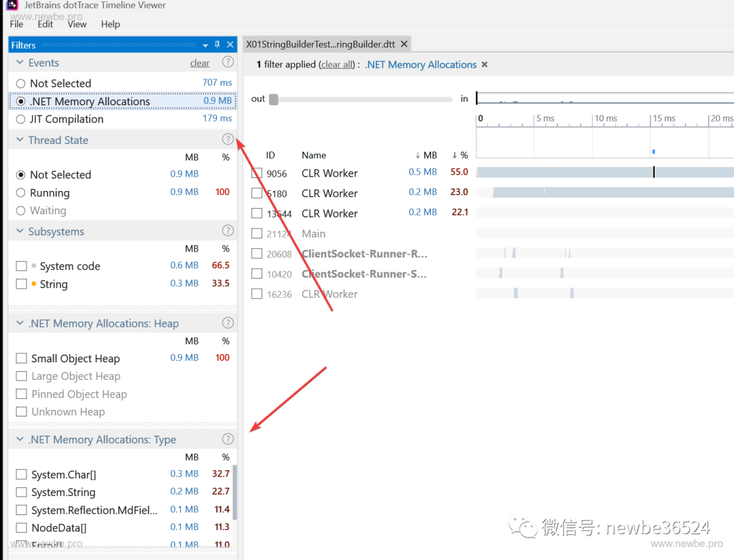Collapse the Subsystems section
The height and width of the screenshot is (560, 734).
(20, 230)
